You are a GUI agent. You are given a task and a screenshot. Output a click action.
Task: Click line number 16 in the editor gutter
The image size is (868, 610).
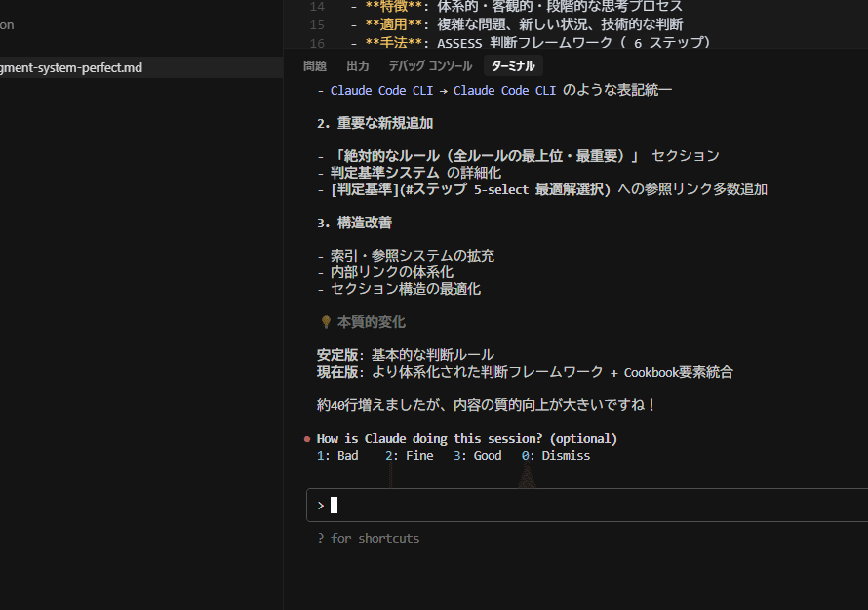point(316,43)
